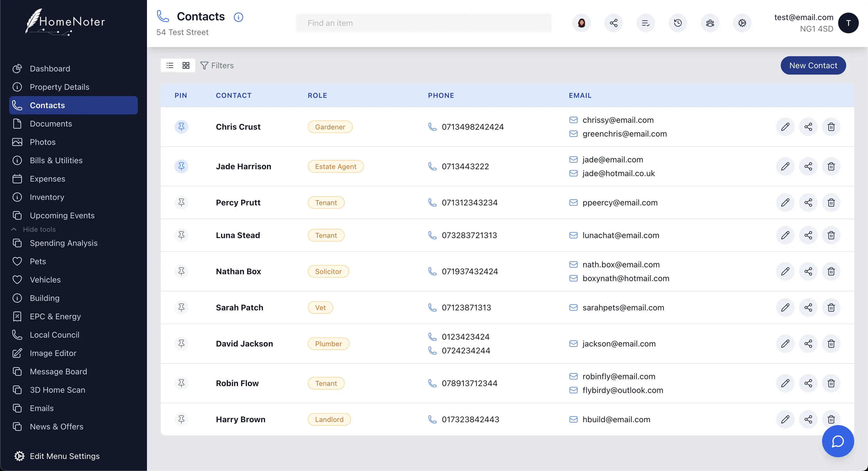Open the chat bubble in the bottom corner
Viewport: 868px width, 471px height.
coord(838,441)
